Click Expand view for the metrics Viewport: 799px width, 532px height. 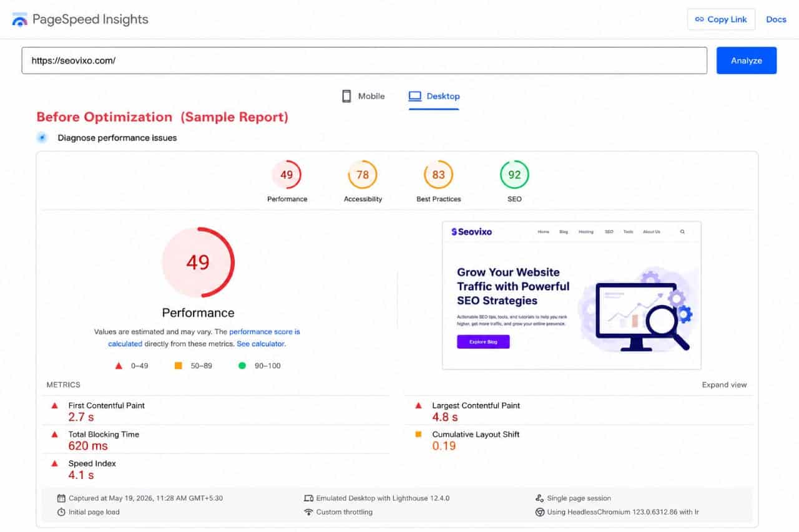[x=724, y=385]
